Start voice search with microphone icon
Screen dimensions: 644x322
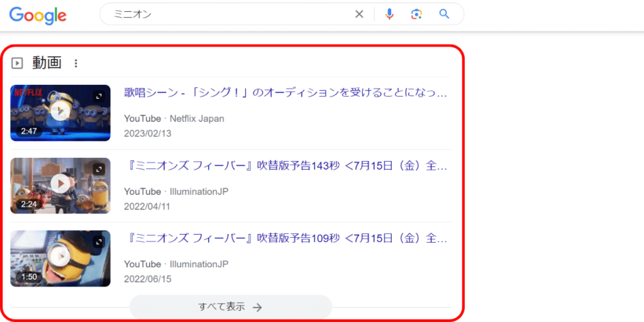point(389,14)
